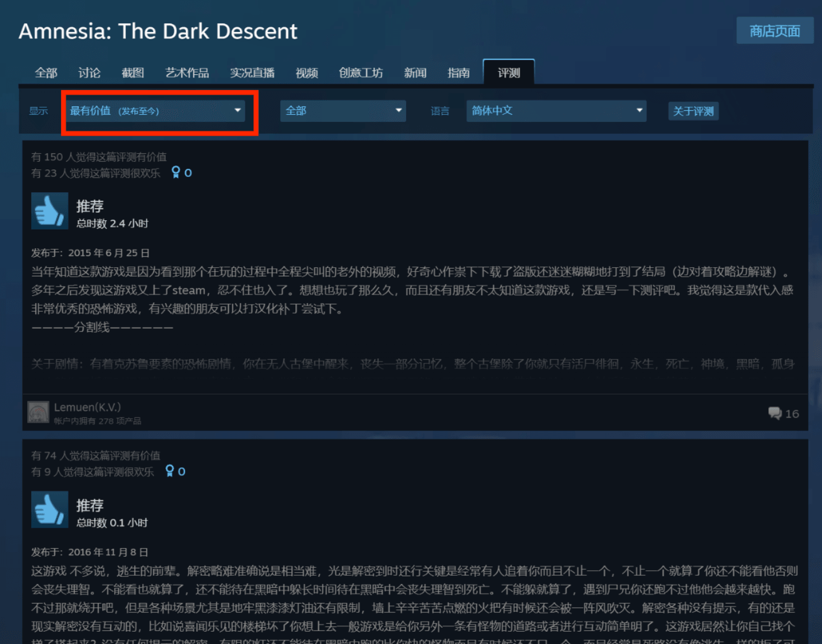The image size is (822, 644).
Task: Click the date 发布于: 2016 年 11 月 8 日
Action: [89, 552]
